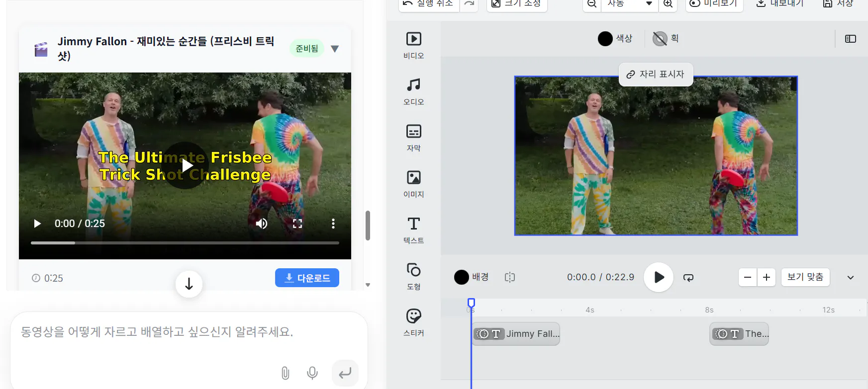Mute the chat video preview

262,224
